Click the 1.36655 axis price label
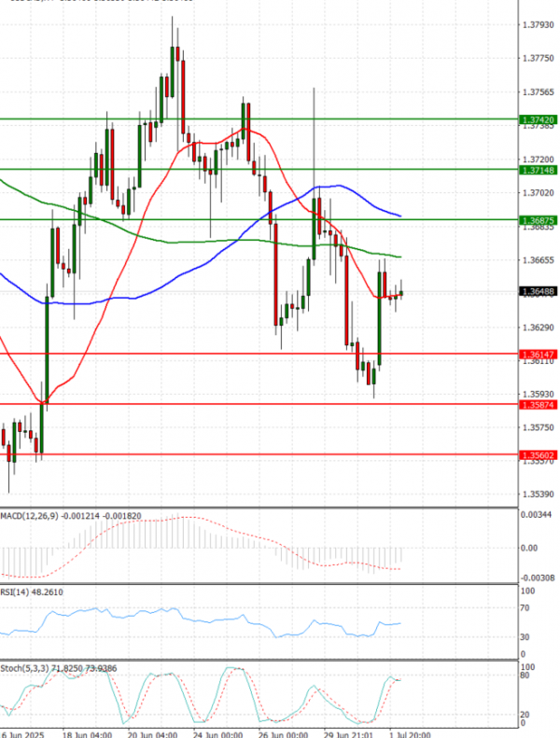This screenshot has width=560, height=738. [x=539, y=259]
